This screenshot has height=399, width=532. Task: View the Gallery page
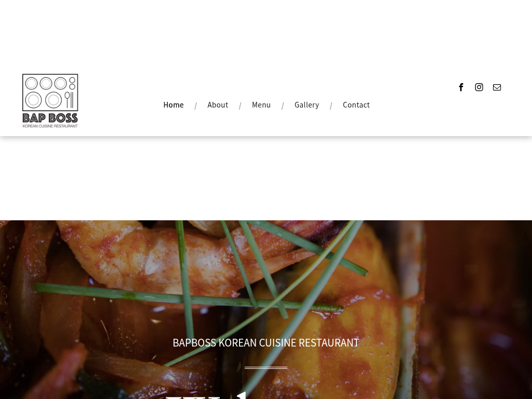[x=307, y=105]
